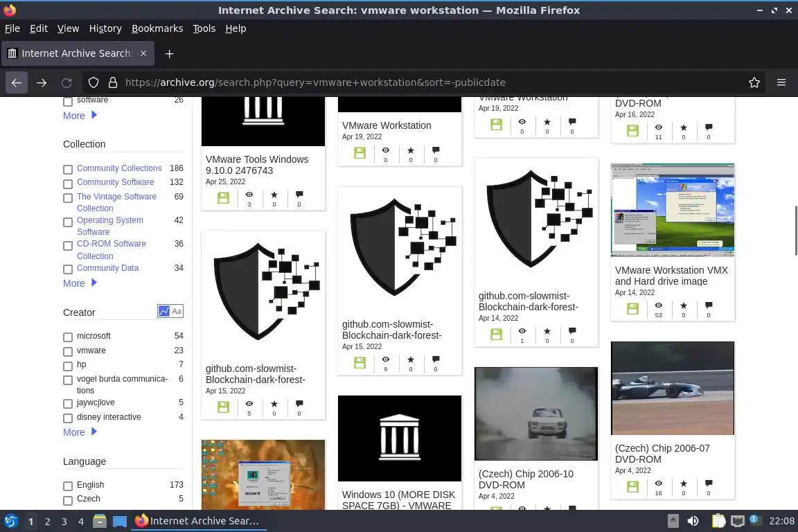
Task: Open clipboard tray icon
Action: [x=718, y=521]
